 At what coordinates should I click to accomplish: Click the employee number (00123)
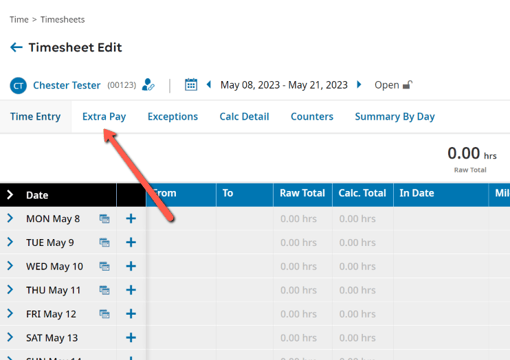pyautogui.click(x=122, y=85)
